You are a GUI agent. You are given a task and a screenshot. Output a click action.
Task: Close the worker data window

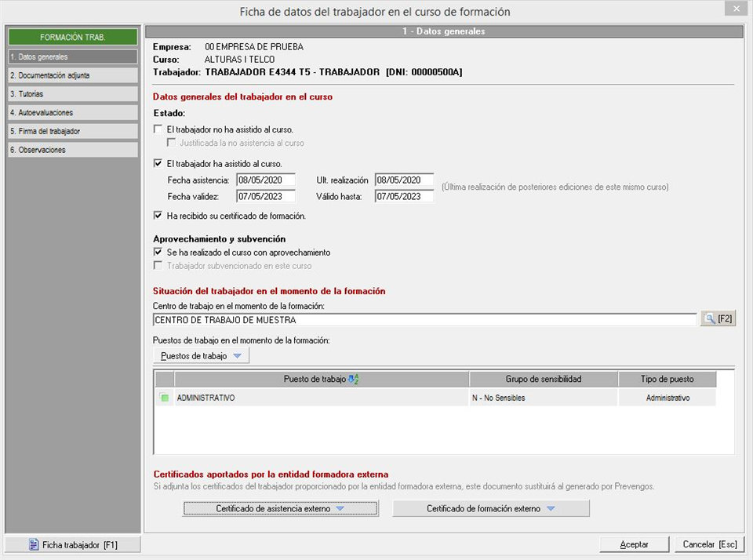(737, 9)
